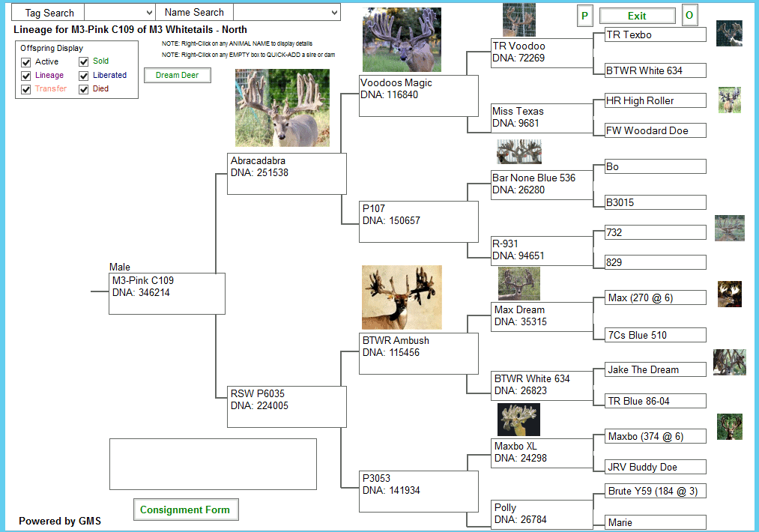Image resolution: width=759 pixels, height=532 pixels.
Task: Select the RSW P6035 dam box
Action: pos(286,406)
